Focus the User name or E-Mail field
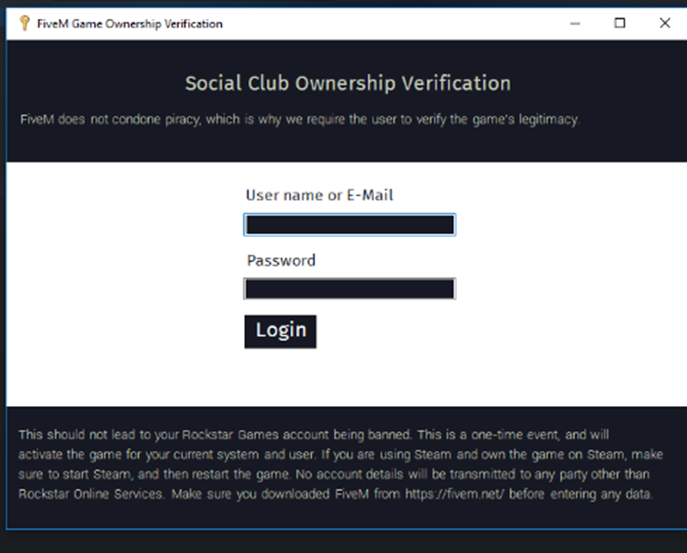 click(x=350, y=225)
